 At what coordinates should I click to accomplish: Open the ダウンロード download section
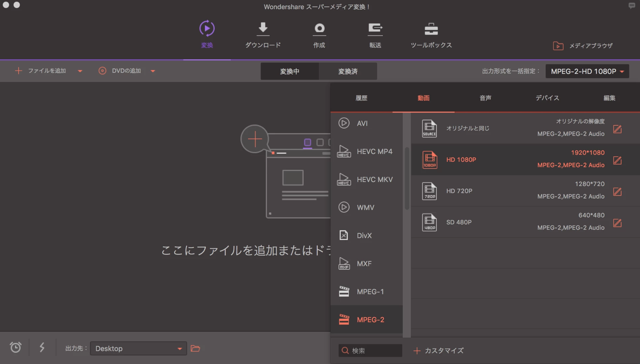[x=263, y=35]
